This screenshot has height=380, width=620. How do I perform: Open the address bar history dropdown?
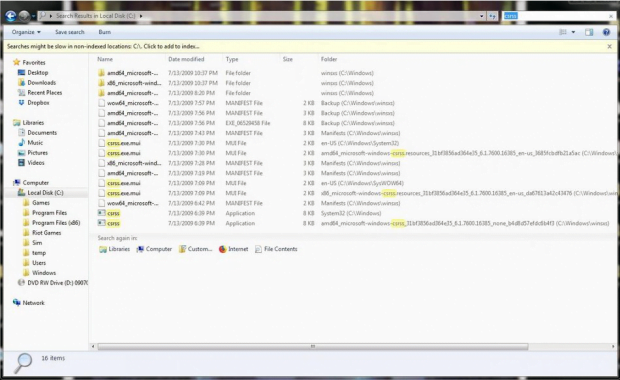pos(482,16)
